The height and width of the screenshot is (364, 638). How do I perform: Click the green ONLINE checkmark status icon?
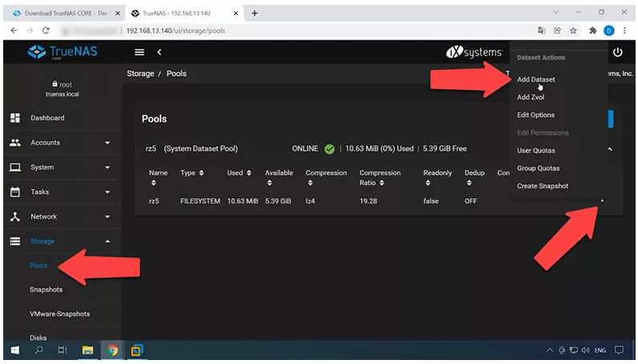(x=329, y=149)
